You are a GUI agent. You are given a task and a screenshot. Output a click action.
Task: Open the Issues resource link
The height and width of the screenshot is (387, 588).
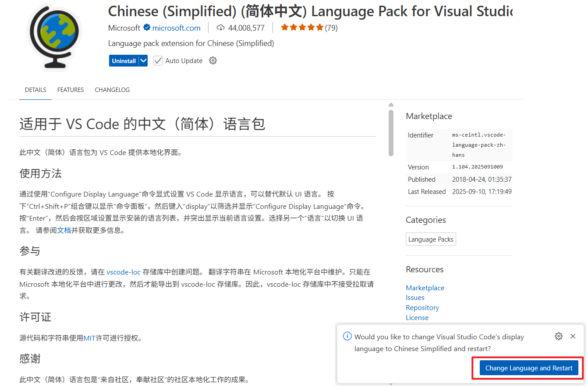pos(415,297)
